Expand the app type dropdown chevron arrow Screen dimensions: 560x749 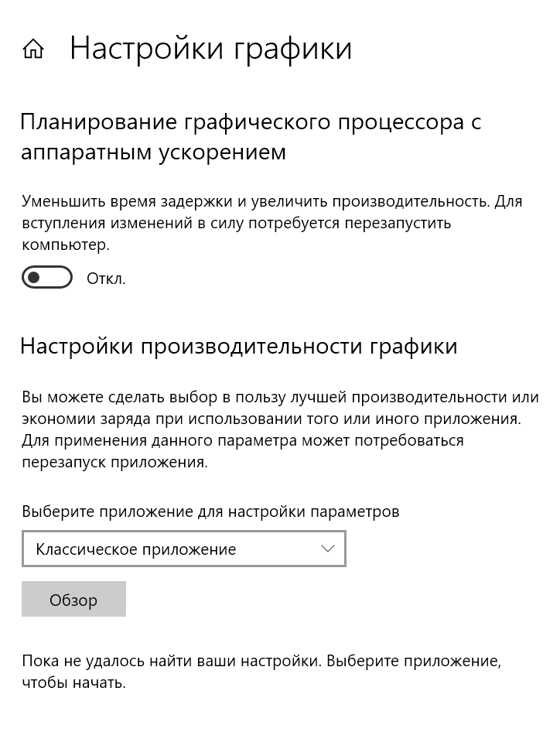click(x=327, y=549)
